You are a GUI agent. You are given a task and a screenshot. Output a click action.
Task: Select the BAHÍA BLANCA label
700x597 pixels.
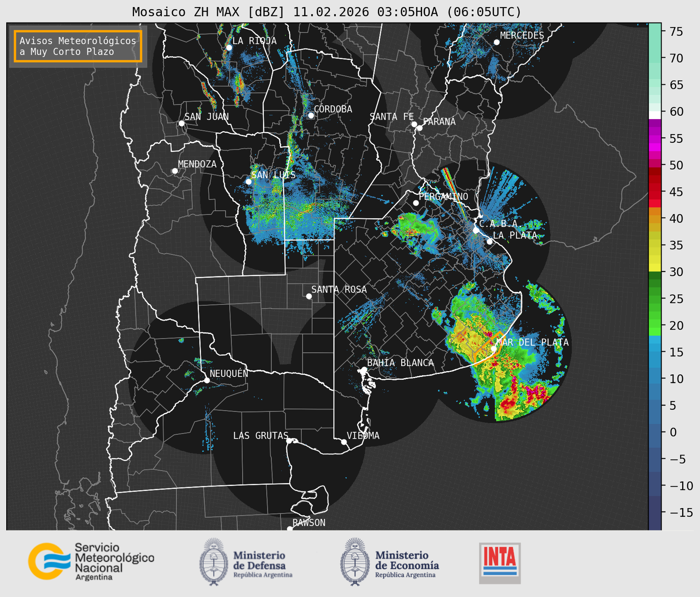pyautogui.click(x=400, y=363)
